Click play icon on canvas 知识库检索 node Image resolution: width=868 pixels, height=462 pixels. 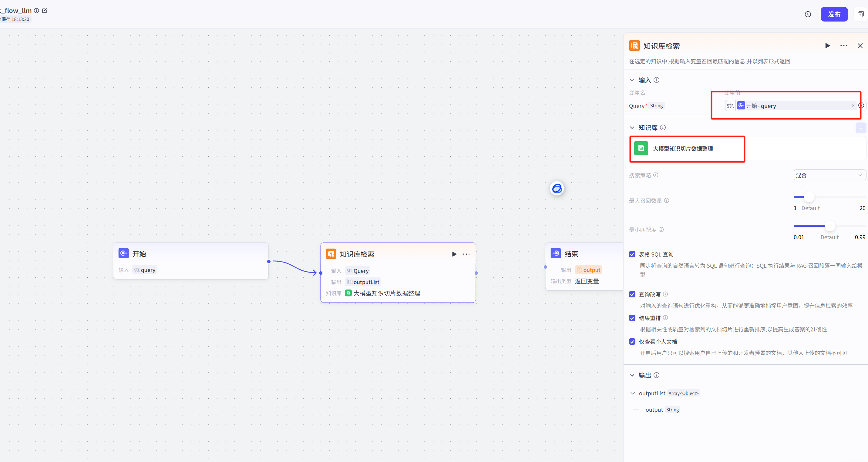point(454,254)
